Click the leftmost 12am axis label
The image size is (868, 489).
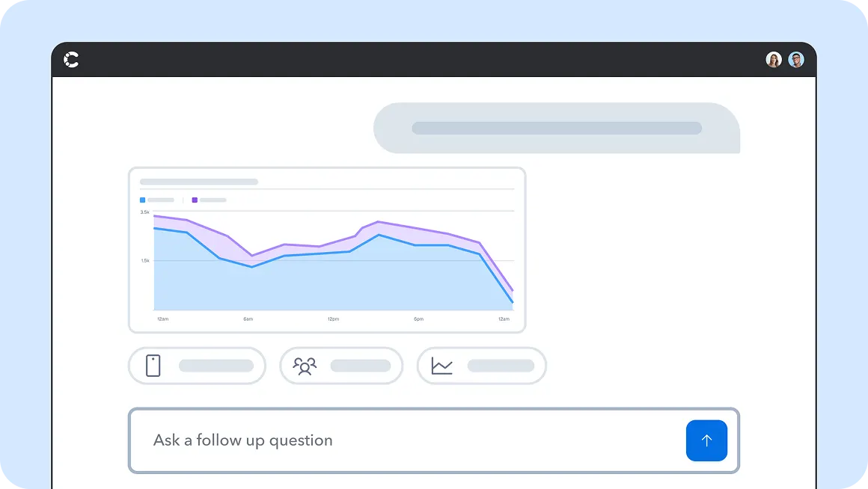click(162, 319)
